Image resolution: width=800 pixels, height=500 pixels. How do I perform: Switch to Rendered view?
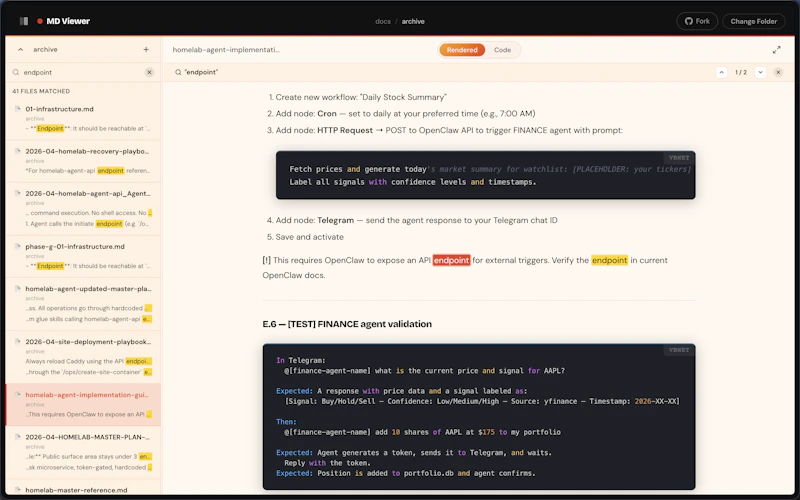pos(462,50)
